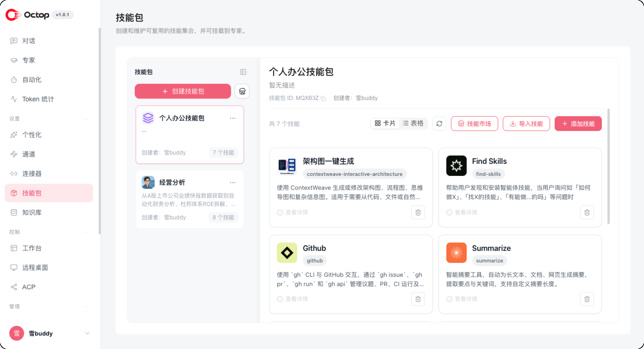Open Token 统计 page

pos(49,99)
